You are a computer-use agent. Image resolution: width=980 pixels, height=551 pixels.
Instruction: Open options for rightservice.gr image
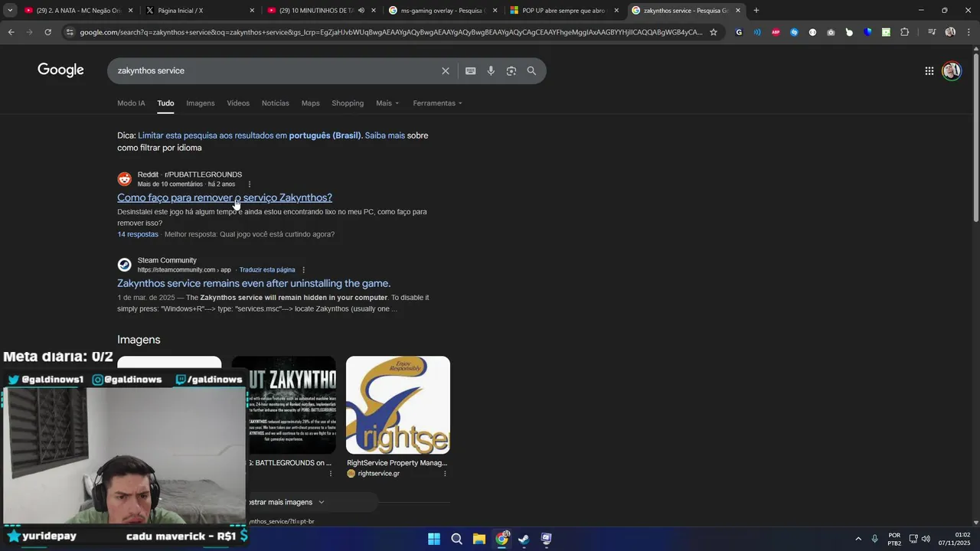tap(445, 473)
